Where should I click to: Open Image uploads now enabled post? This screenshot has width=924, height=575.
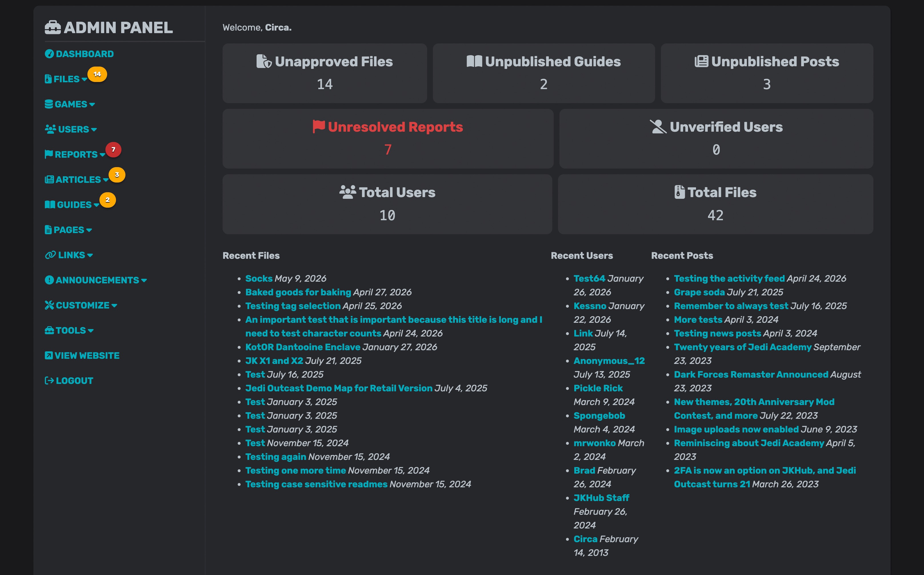pyautogui.click(x=736, y=429)
